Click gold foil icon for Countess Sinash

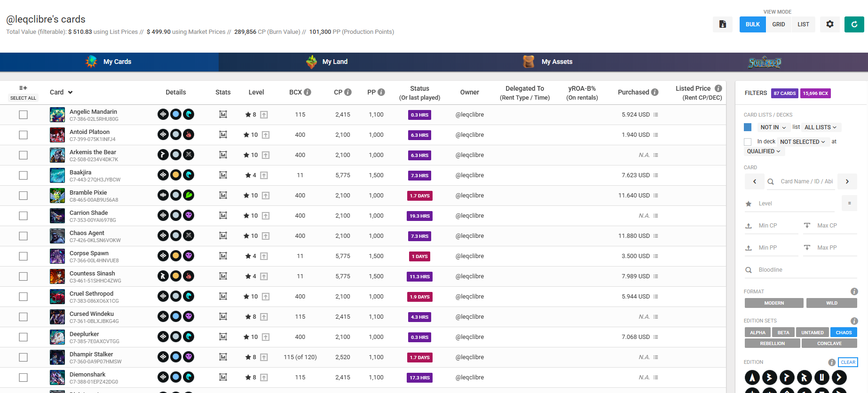176,276
